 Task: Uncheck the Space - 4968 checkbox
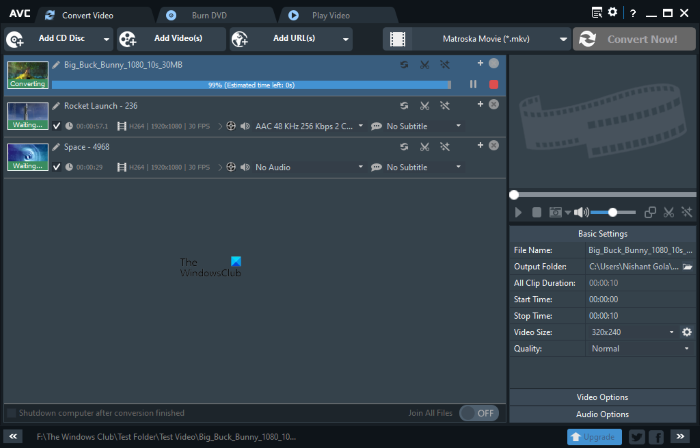[x=56, y=167]
